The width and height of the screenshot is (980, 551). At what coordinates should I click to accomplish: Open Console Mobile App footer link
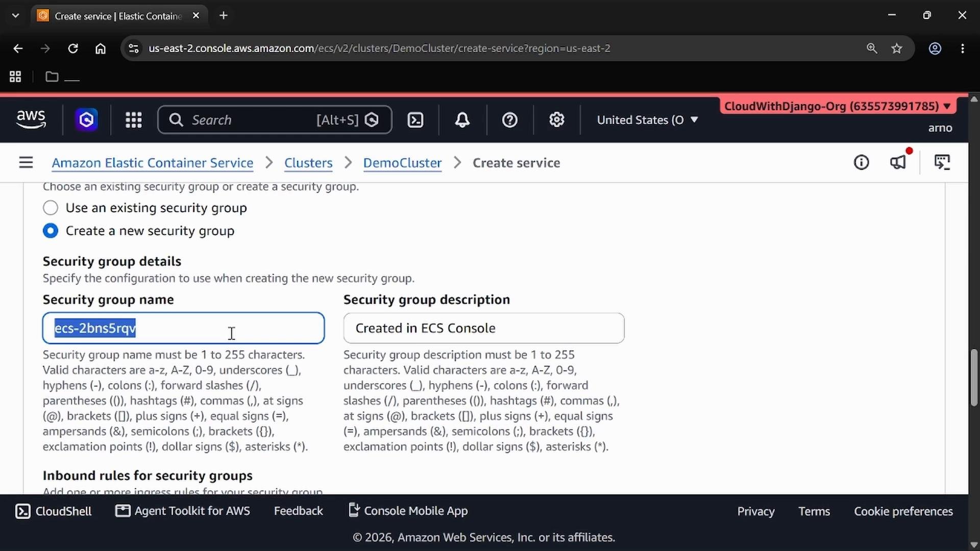[x=408, y=511]
